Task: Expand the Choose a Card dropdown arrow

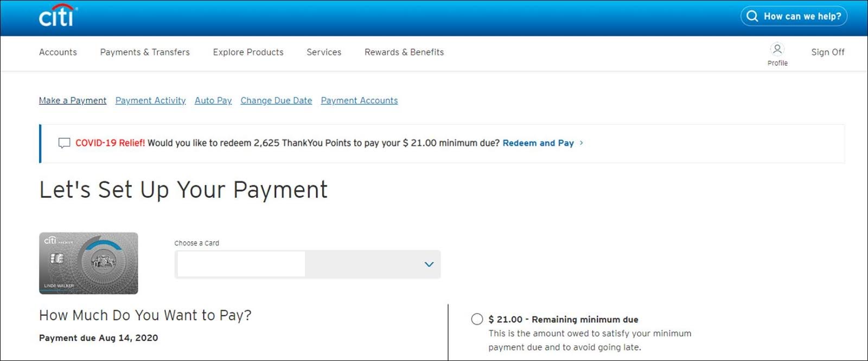Action: pos(429,265)
